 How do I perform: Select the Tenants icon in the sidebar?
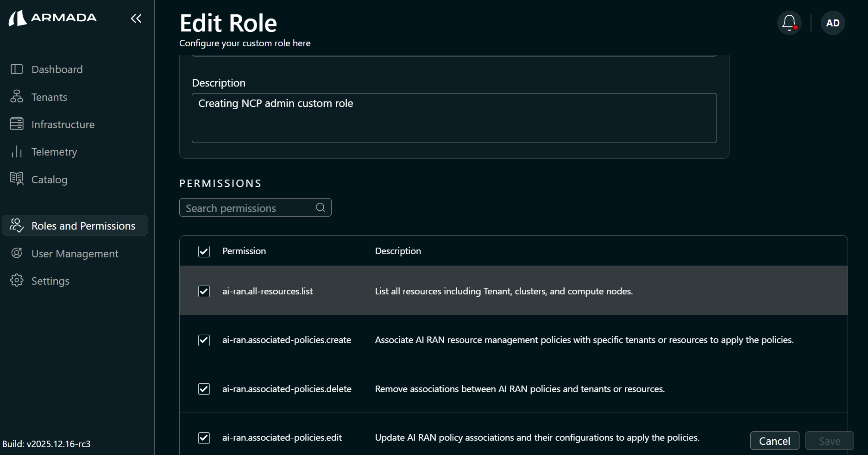tap(17, 97)
